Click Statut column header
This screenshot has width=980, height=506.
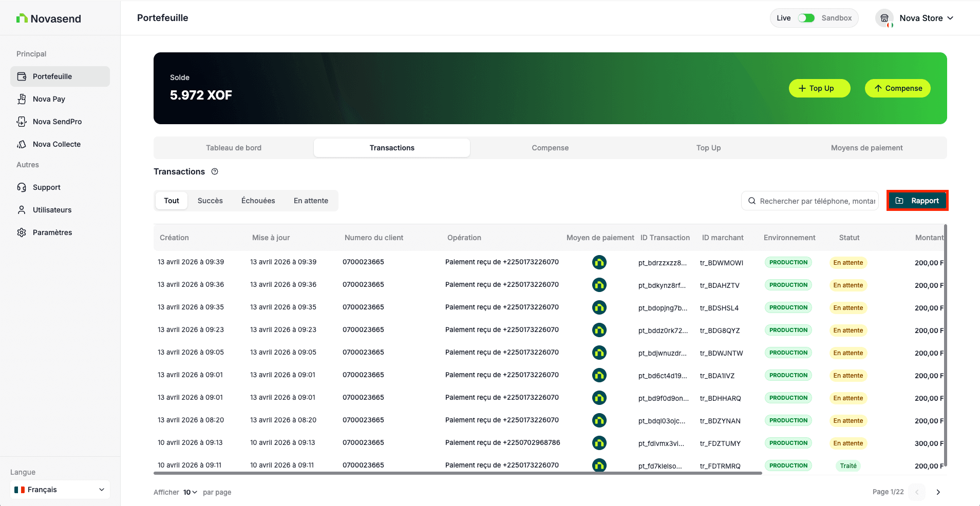point(849,238)
